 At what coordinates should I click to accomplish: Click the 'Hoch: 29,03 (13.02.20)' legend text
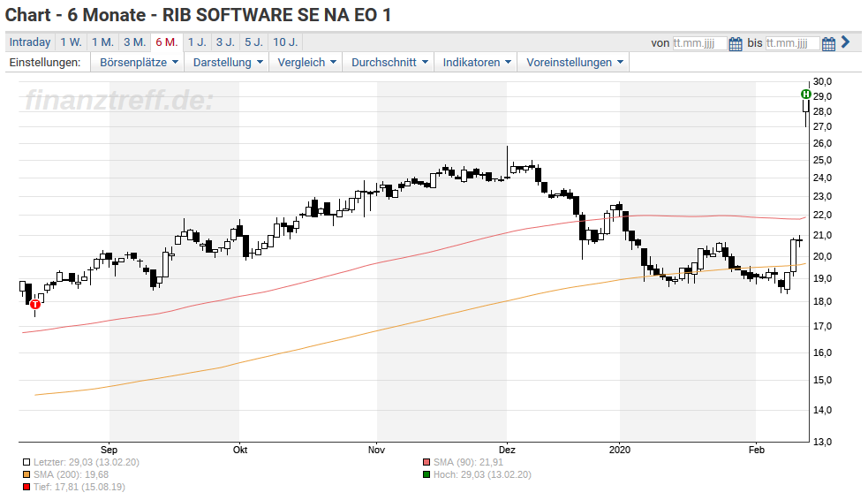[482, 475]
